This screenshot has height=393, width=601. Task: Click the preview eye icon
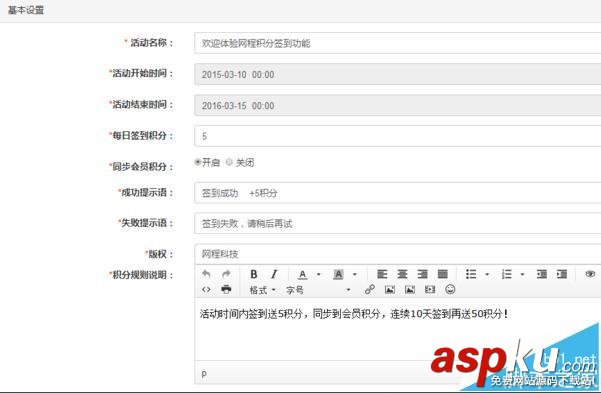(x=590, y=274)
